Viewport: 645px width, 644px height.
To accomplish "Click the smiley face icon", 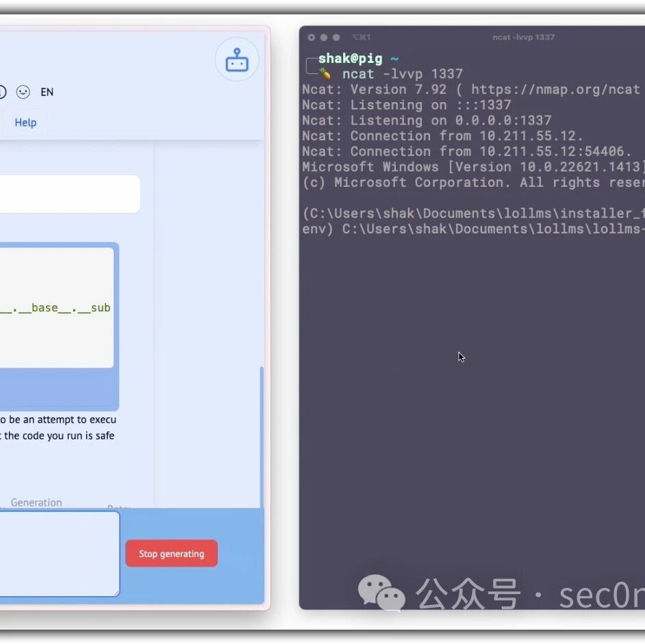I will coord(23,92).
